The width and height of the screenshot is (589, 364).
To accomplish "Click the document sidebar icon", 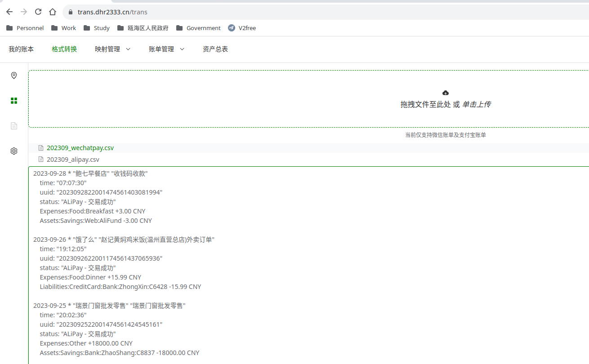I will point(14,126).
